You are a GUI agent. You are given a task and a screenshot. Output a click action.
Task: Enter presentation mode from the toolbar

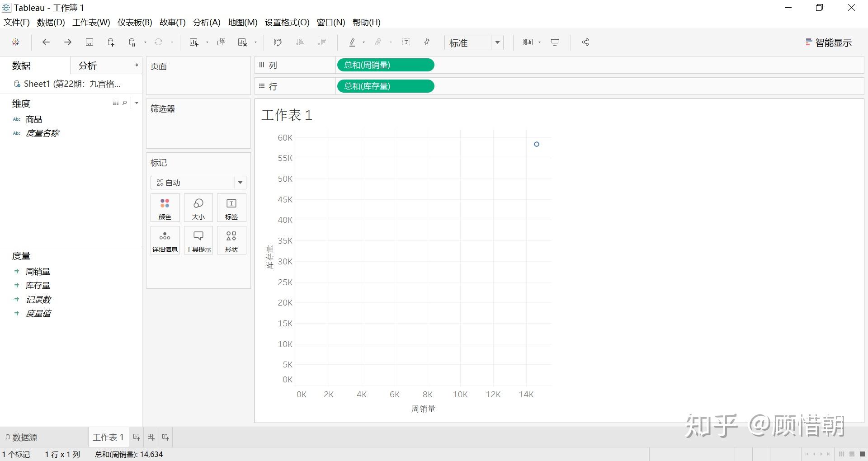[555, 42]
